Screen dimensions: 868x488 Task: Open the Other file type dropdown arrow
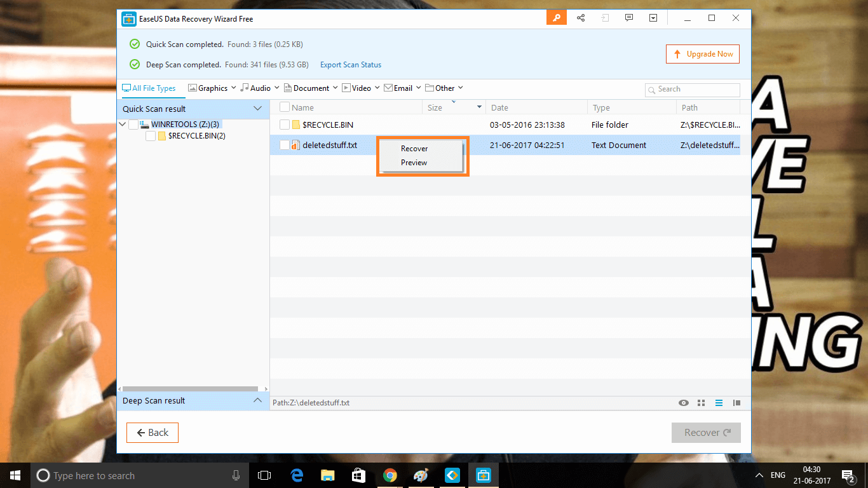(461, 88)
